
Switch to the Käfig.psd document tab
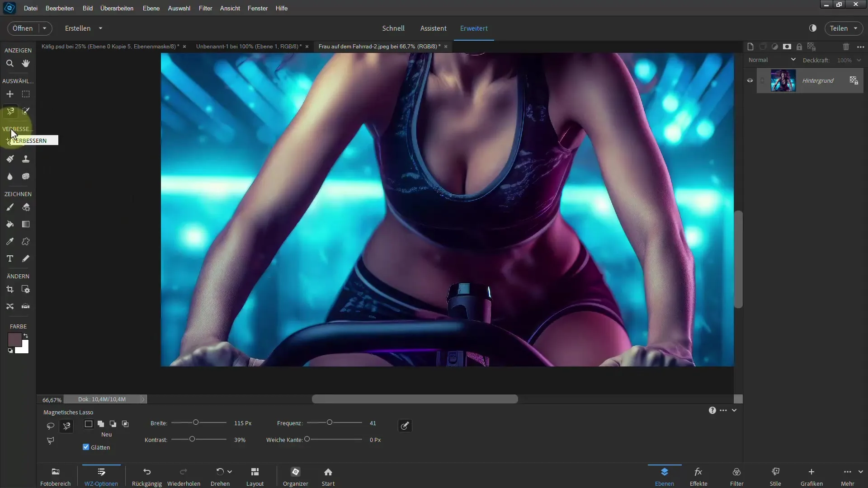[x=110, y=46]
